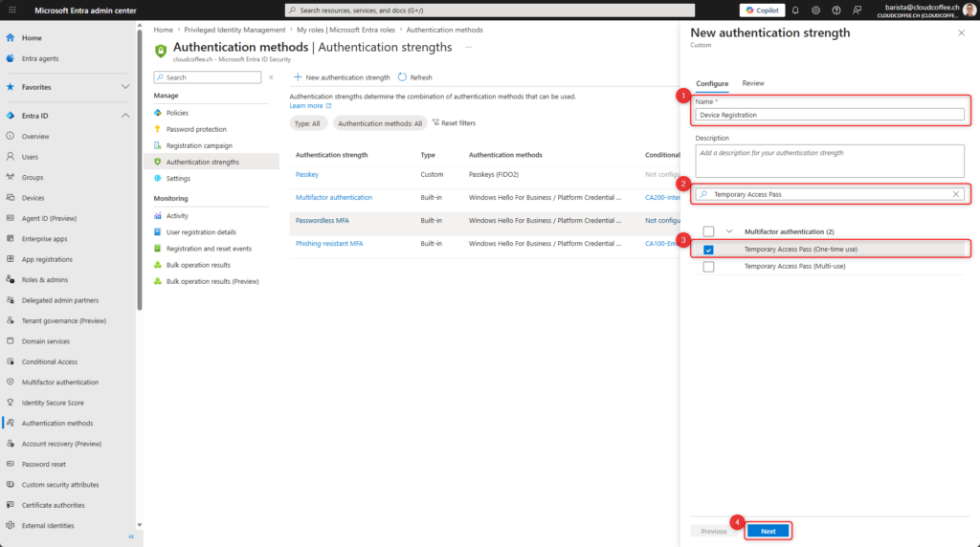Open the feedback icon in top bar

(x=857, y=10)
